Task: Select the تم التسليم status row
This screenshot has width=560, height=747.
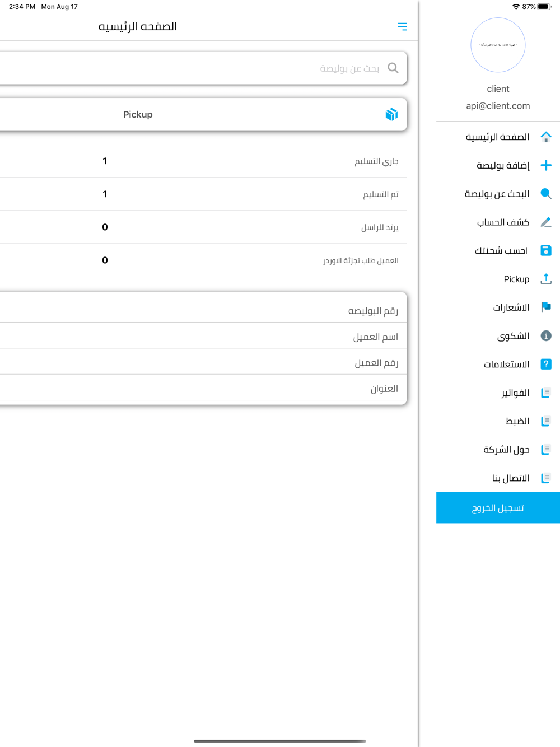Action: coord(203,194)
